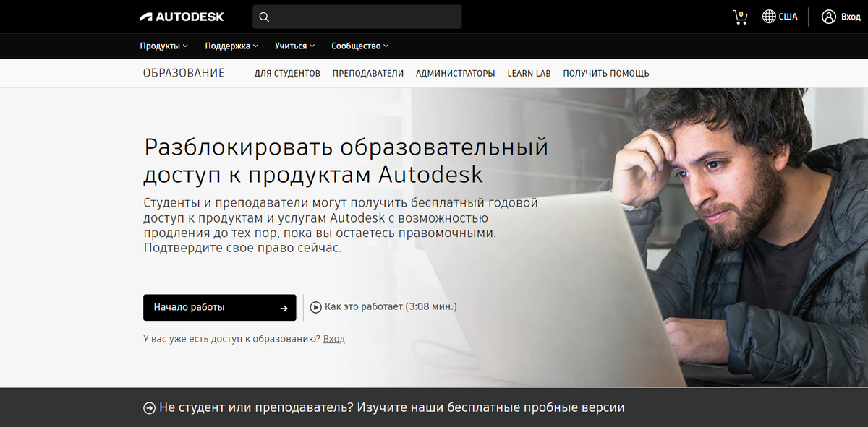Click the Autodesk logo
This screenshot has width=868, height=427.
pyautogui.click(x=182, y=17)
